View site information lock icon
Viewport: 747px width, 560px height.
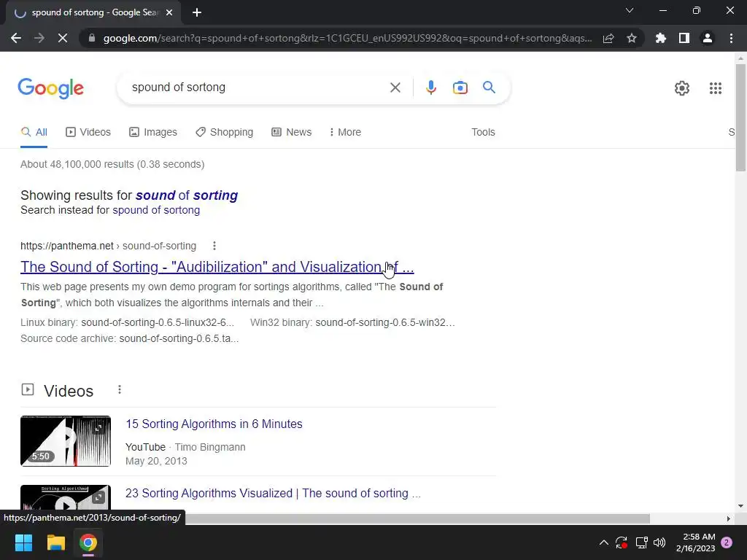(x=92, y=38)
